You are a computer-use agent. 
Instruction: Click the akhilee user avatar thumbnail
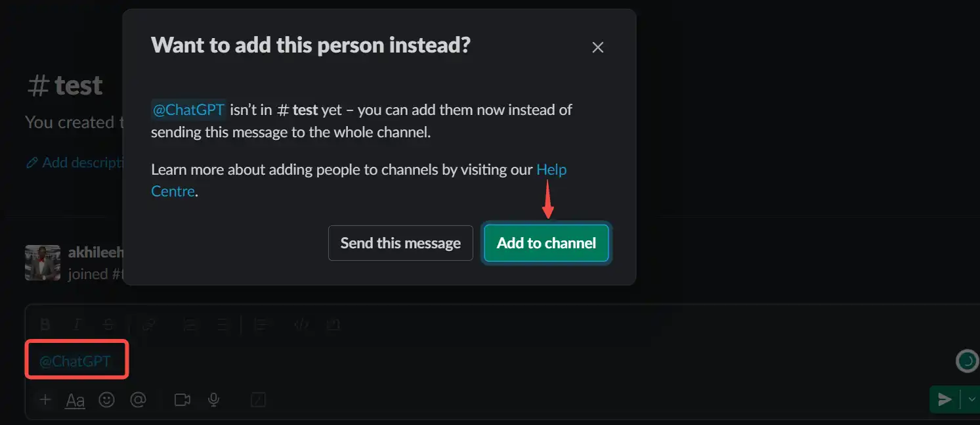pos(43,263)
